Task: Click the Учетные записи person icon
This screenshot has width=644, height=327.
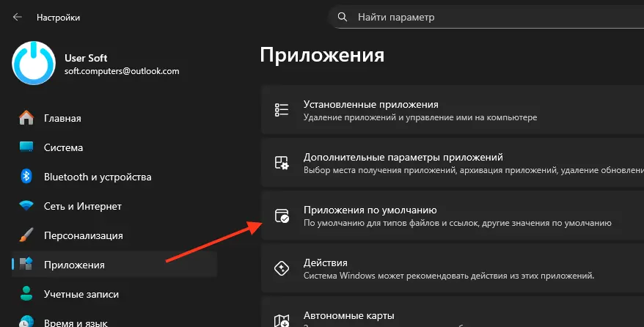Action: (x=26, y=293)
